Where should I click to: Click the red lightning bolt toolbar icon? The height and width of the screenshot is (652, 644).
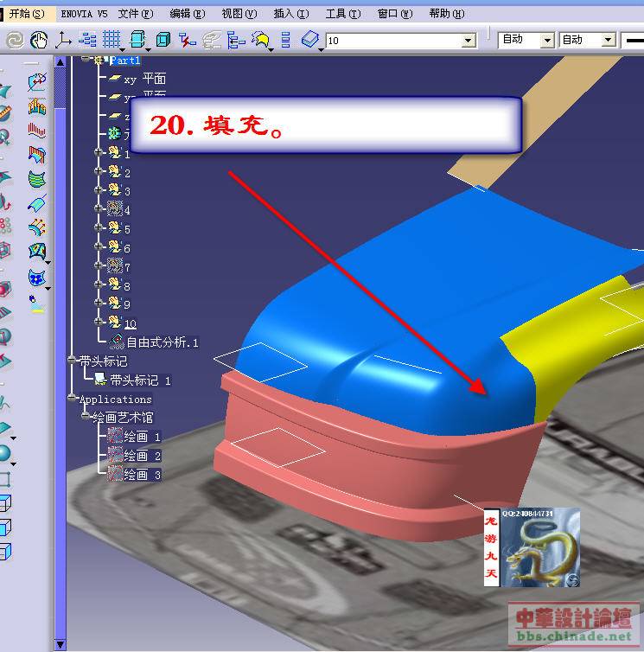187,40
